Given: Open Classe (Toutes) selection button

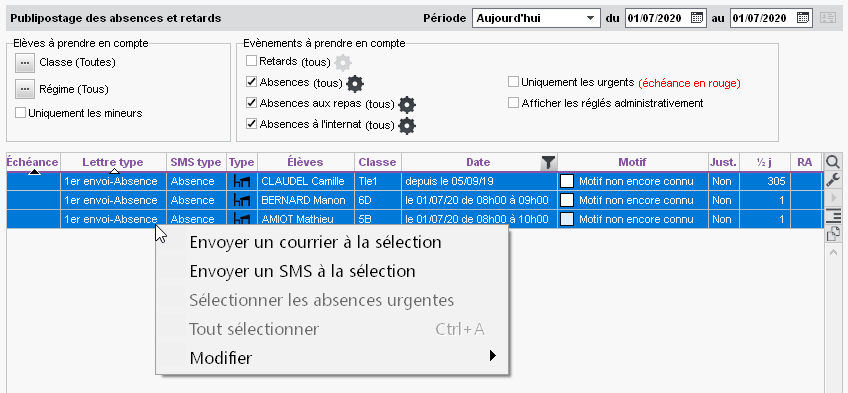Looking at the screenshot, I should point(24,63).
